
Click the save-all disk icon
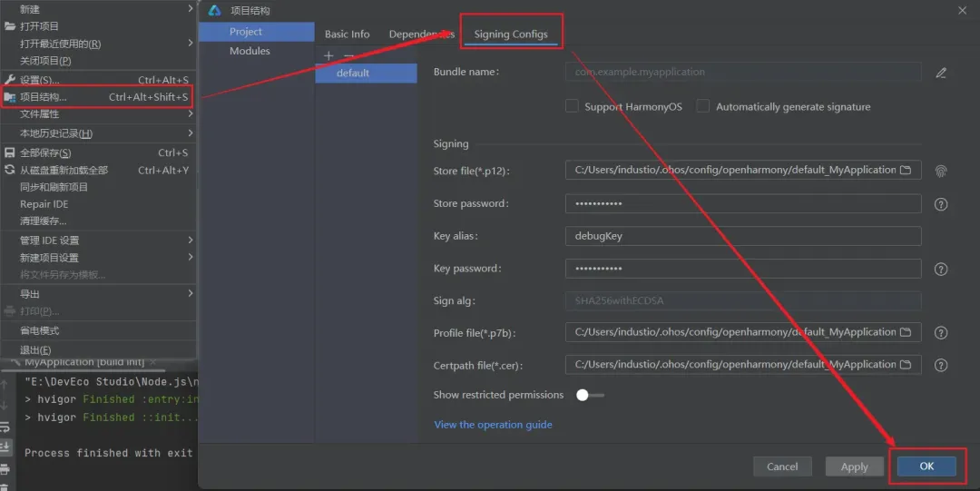[x=9, y=152]
